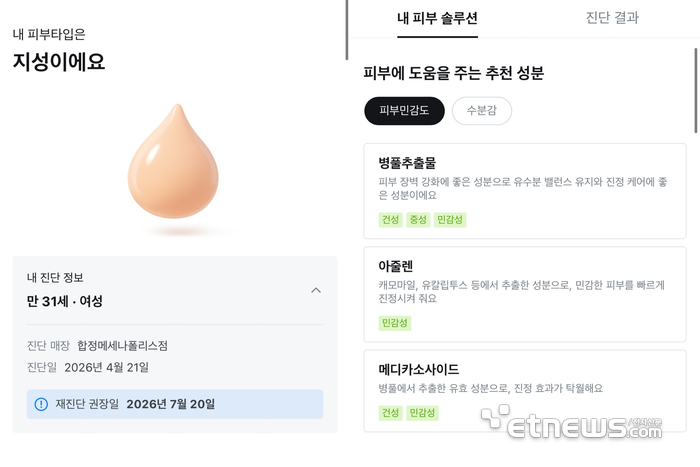Click the 합정메세나폴리스점 store name
The height and width of the screenshot is (467, 700).
click(122, 346)
